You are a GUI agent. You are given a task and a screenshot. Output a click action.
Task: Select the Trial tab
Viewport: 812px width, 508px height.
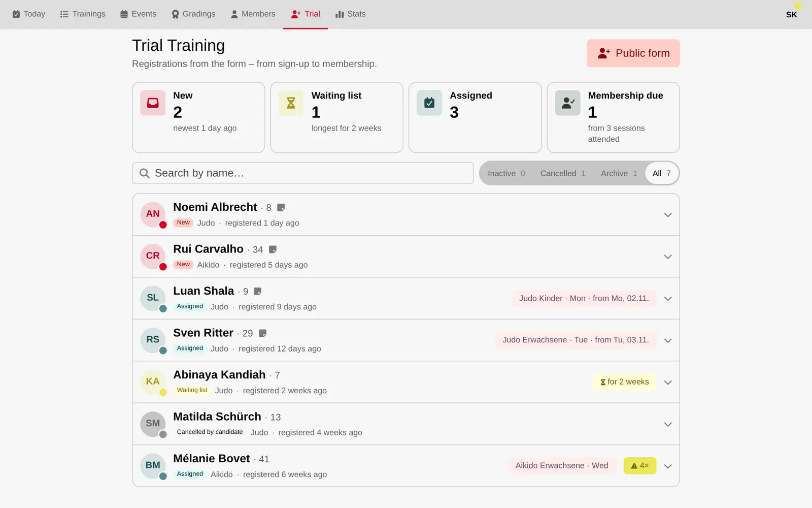click(x=306, y=14)
